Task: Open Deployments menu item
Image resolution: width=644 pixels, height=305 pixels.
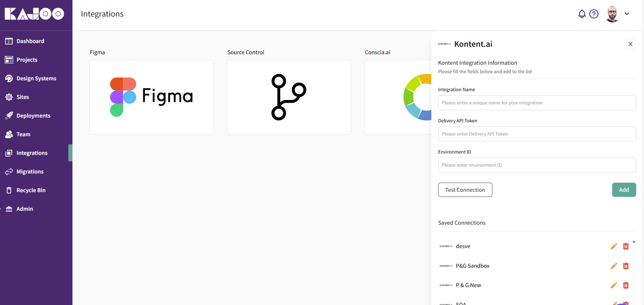Action: (x=34, y=116)
